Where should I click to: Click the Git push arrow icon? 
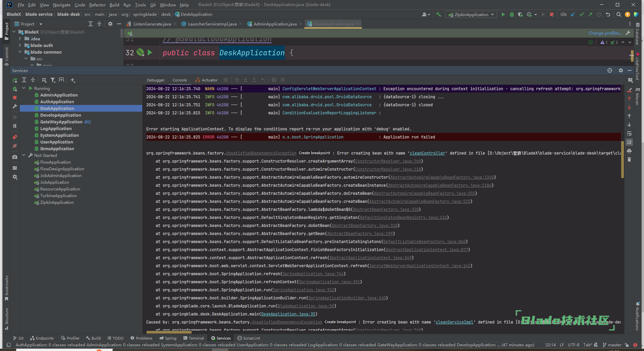[590, 14]
